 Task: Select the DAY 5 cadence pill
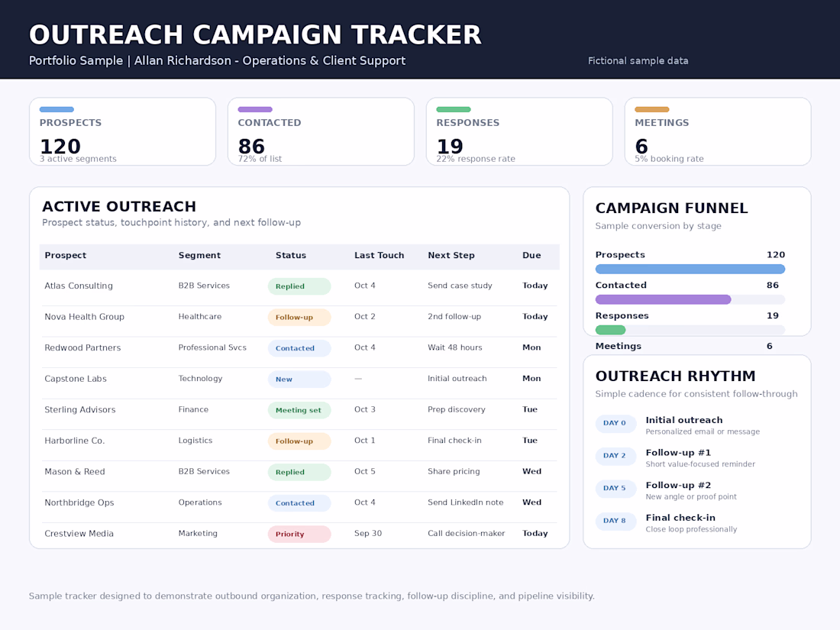point(615,489)
